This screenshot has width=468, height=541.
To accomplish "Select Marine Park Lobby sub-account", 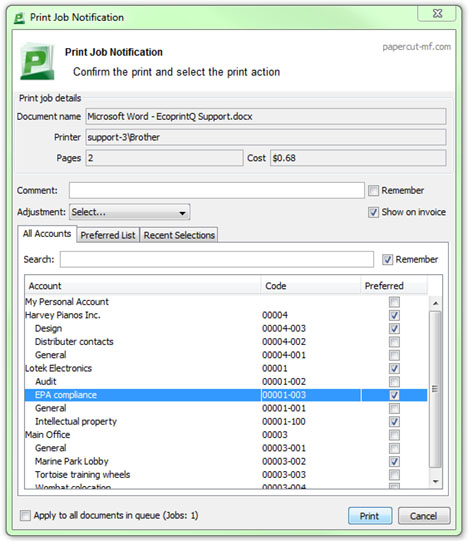I will coord(226,461).
